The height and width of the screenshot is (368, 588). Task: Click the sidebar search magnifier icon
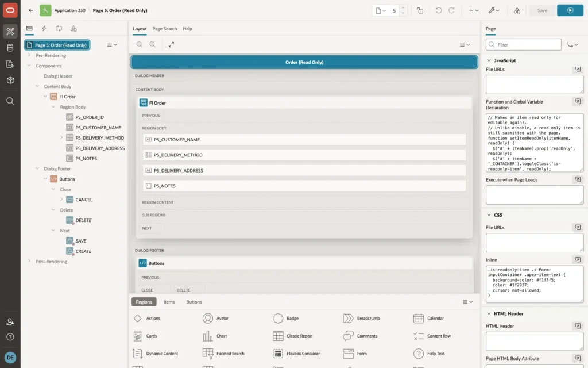click(x=10, y=101)
